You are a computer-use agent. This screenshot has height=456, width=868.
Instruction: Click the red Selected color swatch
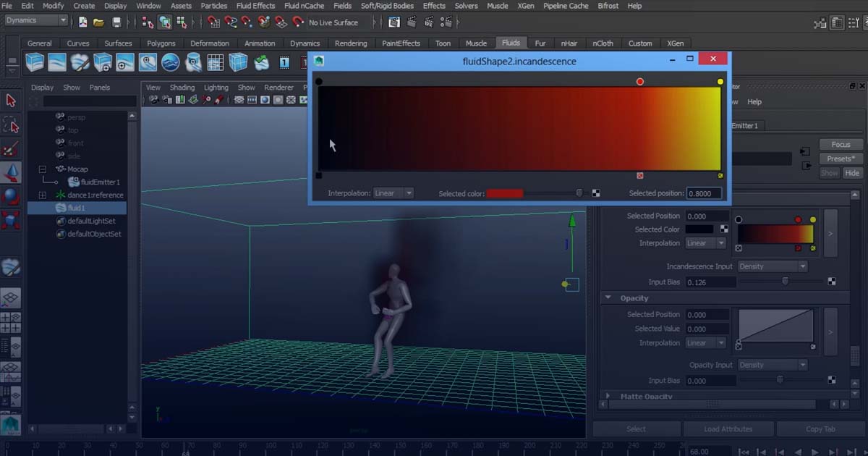tap(505, 193)
